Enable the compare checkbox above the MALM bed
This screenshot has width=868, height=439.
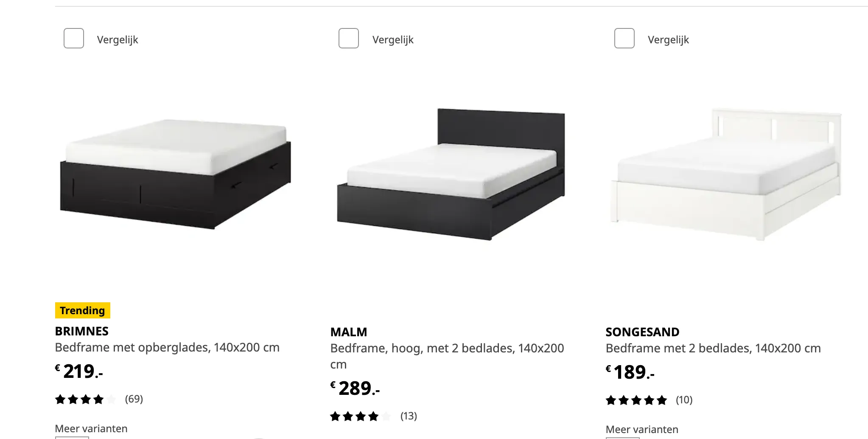[x=349, y=38]
